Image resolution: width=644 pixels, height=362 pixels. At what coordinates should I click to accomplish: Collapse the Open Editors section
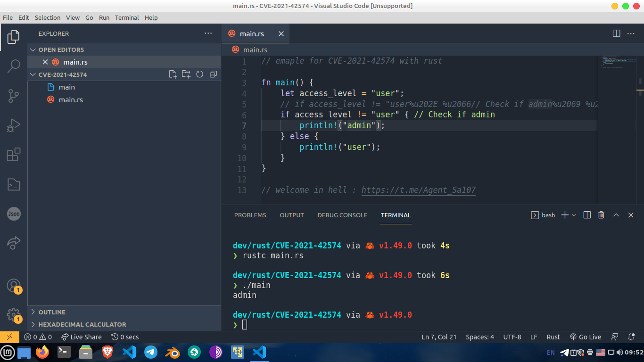point(61,49)
